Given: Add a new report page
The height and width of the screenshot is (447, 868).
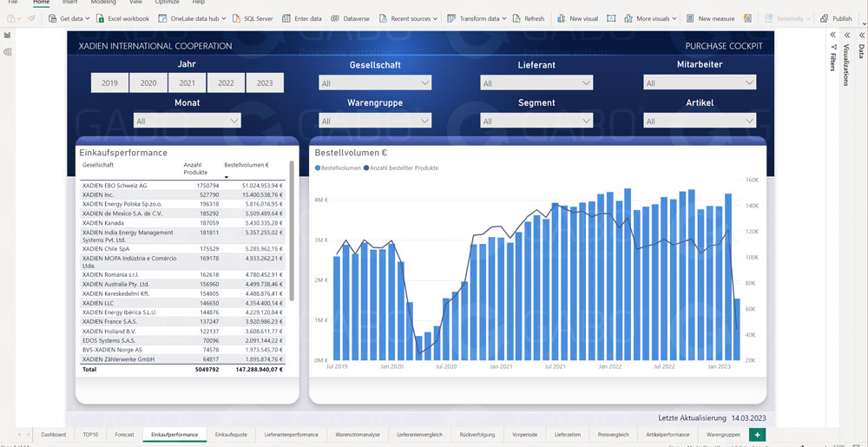Looking at the screenshot, I should [757, 435].
